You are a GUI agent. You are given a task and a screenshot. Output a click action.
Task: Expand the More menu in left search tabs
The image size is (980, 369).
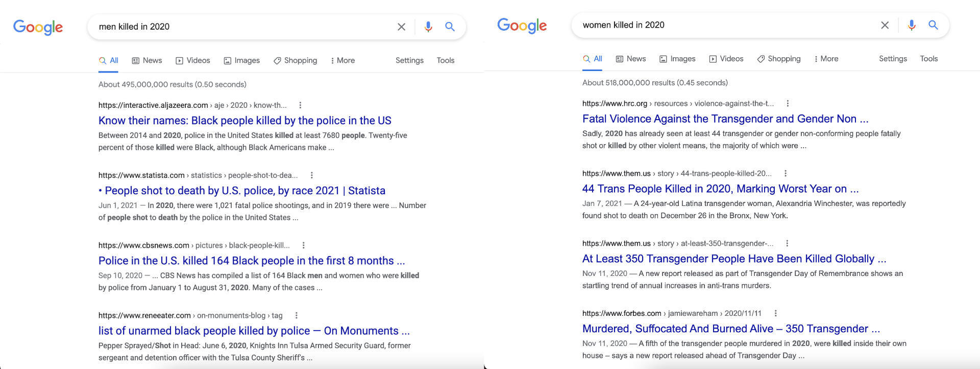[342, 60]
